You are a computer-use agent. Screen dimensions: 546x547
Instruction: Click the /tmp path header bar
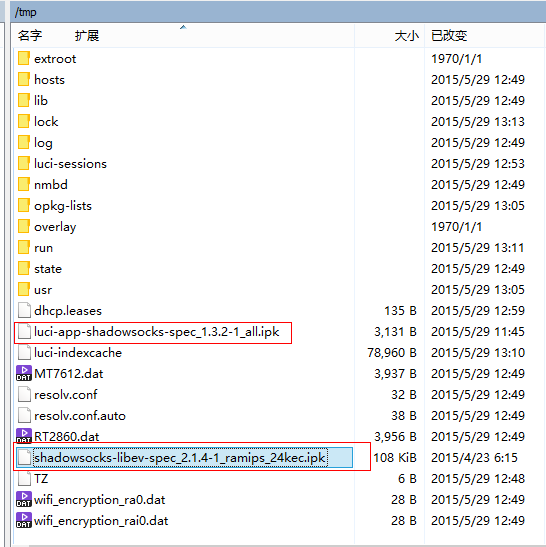tap(278, 12)
